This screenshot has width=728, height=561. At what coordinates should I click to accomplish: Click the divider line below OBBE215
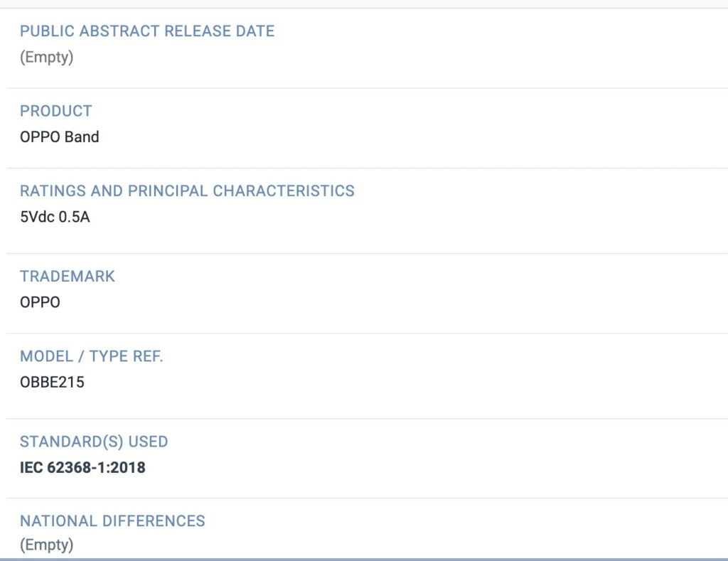364,419
